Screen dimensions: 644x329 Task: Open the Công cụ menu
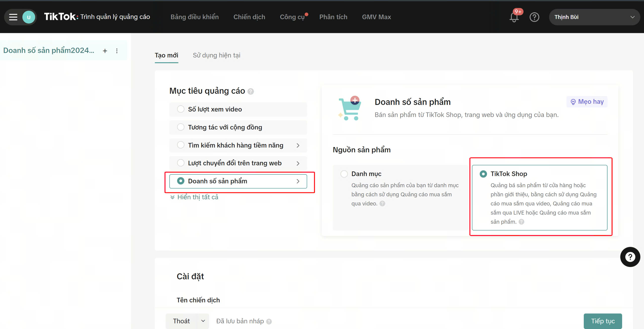292,17
